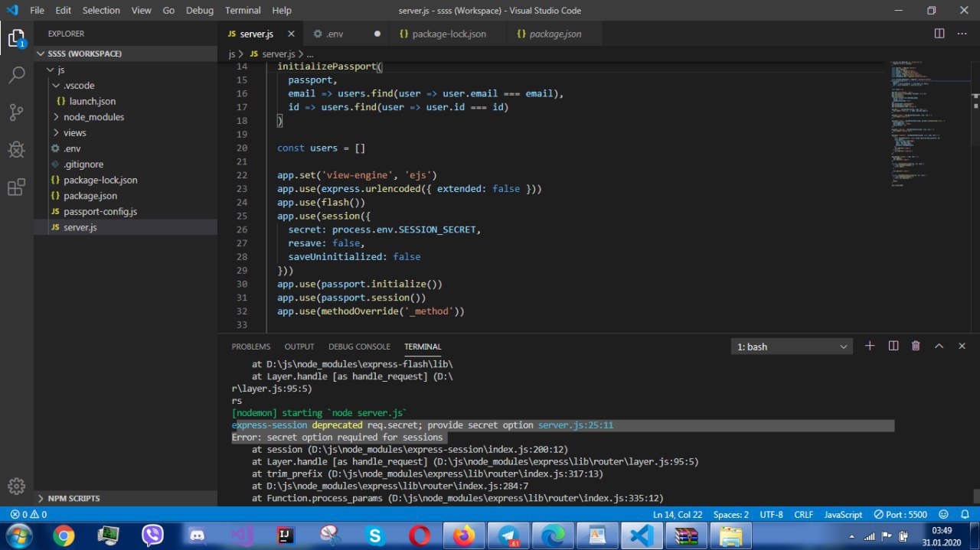Expand the node_modules folder

(x=126, y=117)
